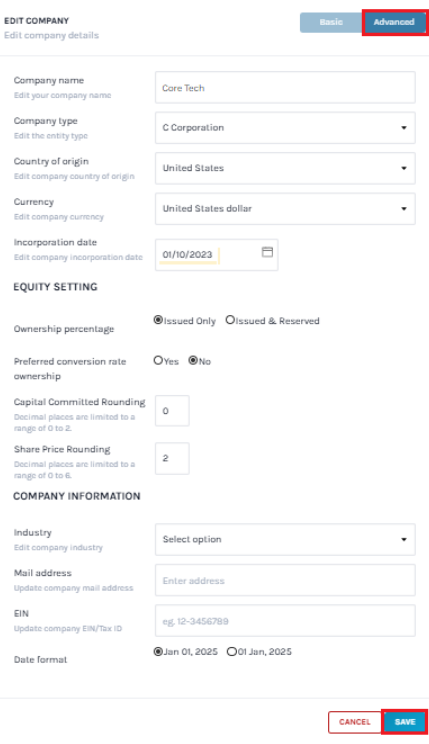Switch to the Advanced tab
The image size is (429, 744).
pos(394,22)
